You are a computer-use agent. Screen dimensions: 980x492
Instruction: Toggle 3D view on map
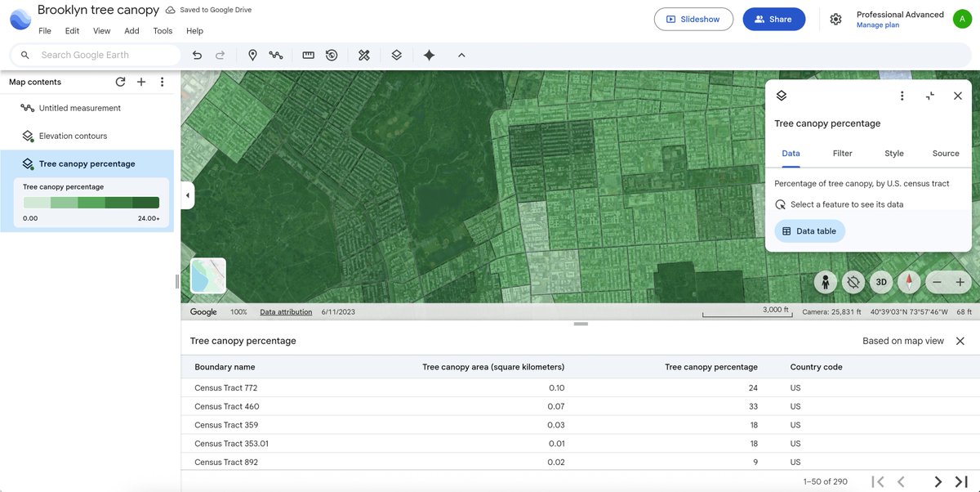(x=881, y=282)
